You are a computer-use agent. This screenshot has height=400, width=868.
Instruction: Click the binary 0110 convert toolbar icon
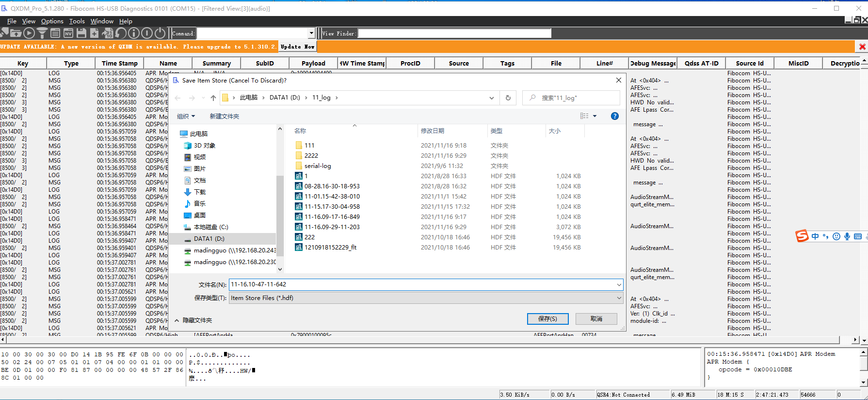point(108,33)
